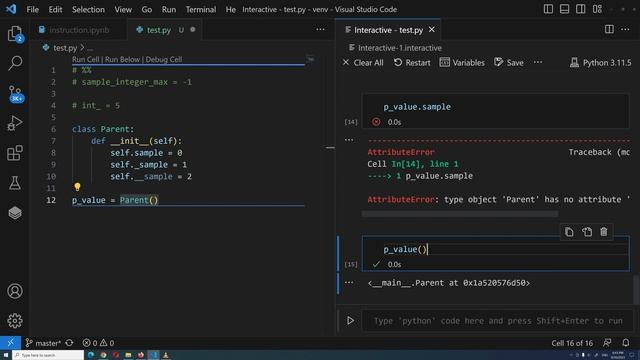Delete the p_value() cell with trash icon
This screenshot has height=360, width=640.
tap(604, 232)
